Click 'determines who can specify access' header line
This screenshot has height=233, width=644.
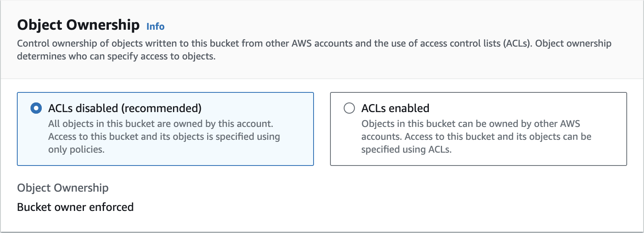(116, 56)
